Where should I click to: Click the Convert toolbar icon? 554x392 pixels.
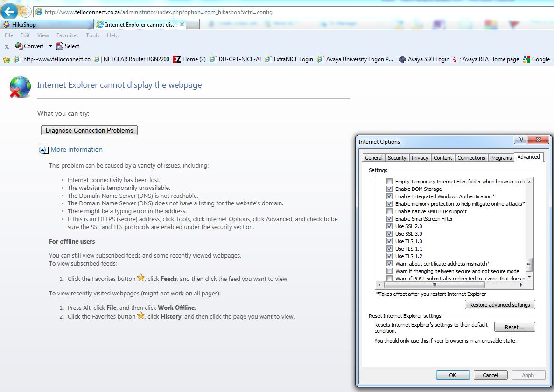tap(19, 46)
